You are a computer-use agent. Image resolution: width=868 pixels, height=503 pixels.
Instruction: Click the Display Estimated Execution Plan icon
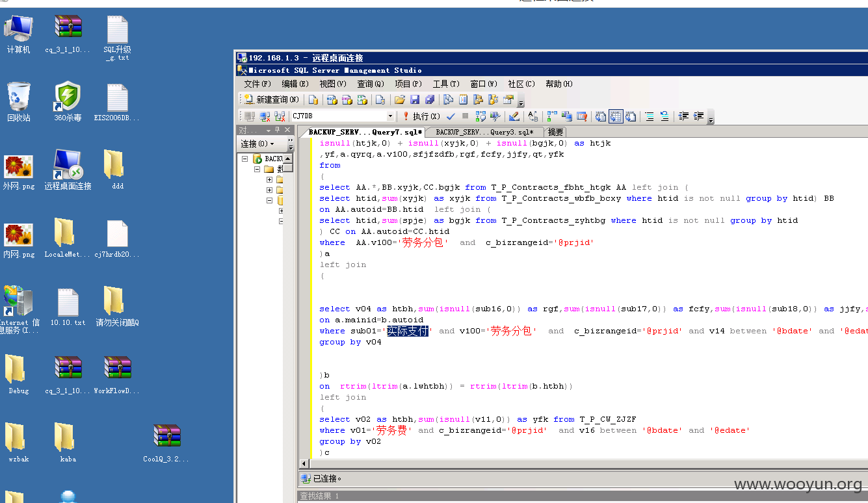[x=480, y=116]
